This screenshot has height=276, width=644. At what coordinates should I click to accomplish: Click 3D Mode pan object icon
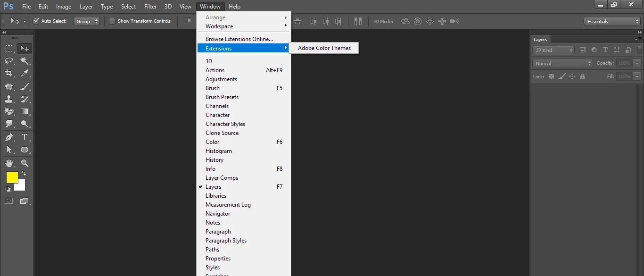pyautogui.click(x=429, y=21)
